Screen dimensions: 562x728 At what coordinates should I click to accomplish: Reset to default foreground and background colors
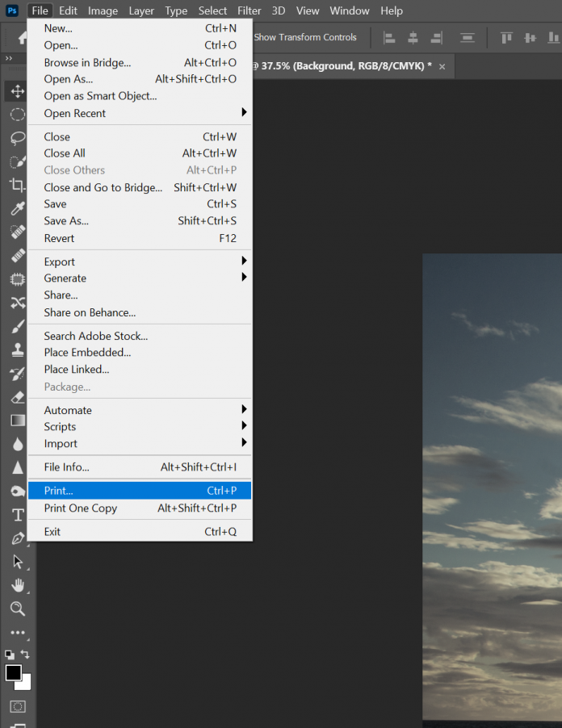[10, 655]
